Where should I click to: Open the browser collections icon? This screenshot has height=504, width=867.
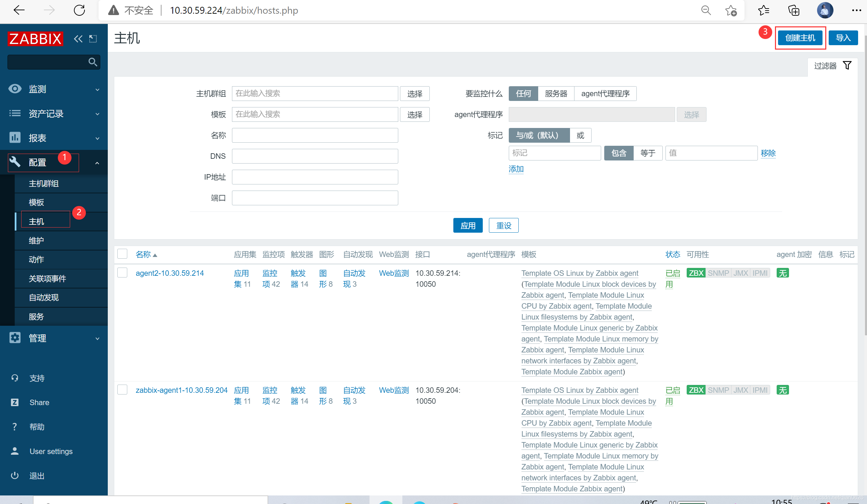pyautogui.click(x=794, y=10)
